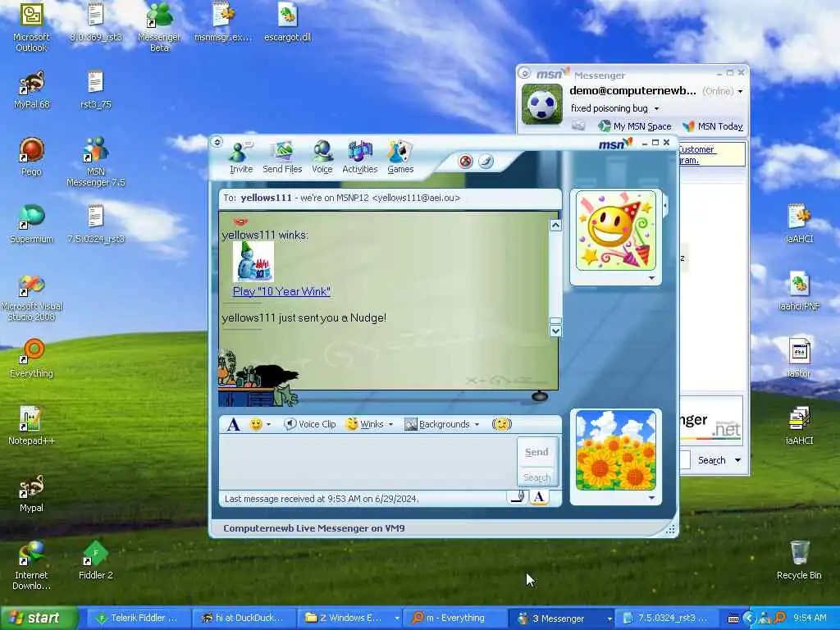Open the e-mail inbox icon in Messenger
This screenshot has height=630, width=840.
coord(578,126)
